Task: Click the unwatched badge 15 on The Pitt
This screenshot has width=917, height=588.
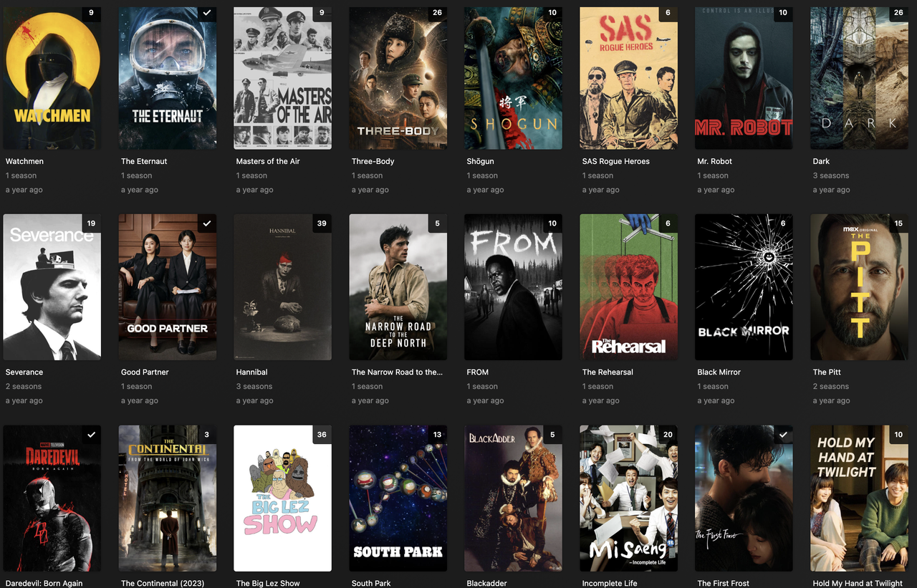Action: point(898,223)
